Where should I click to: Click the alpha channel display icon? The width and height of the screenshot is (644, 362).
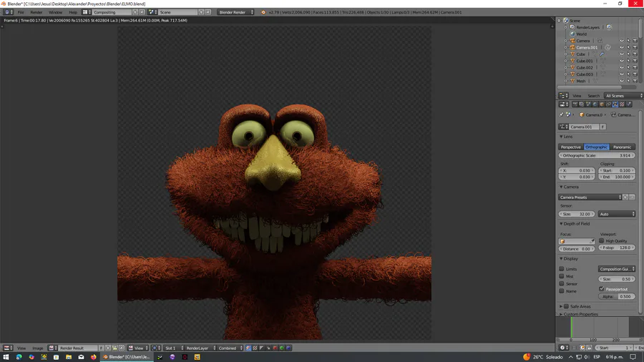point(262,348)
